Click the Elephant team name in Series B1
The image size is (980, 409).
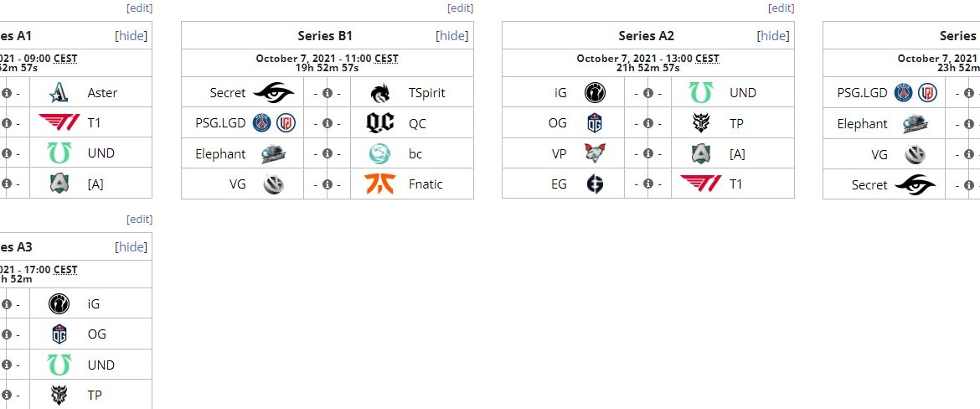[220, 153]
